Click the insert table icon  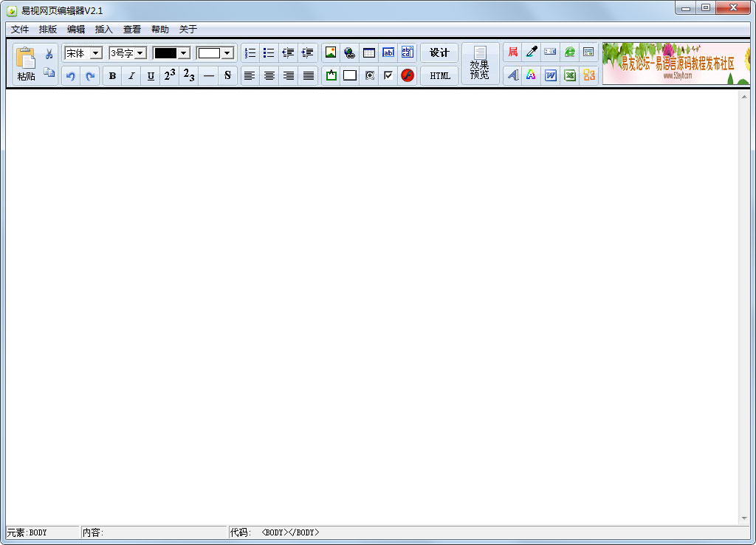[369, 52]
